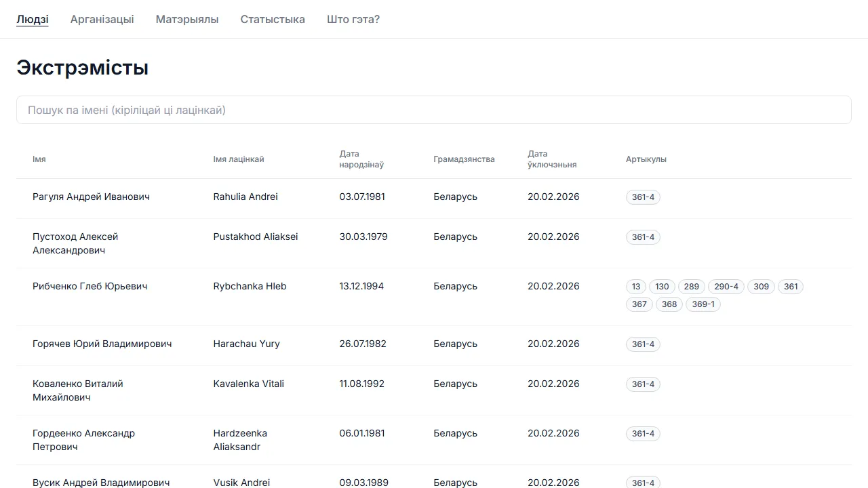The height and width of the screenshot is (488, 868).
Task: Click the Грамадзянства column header
Action: tap(464, 159)
